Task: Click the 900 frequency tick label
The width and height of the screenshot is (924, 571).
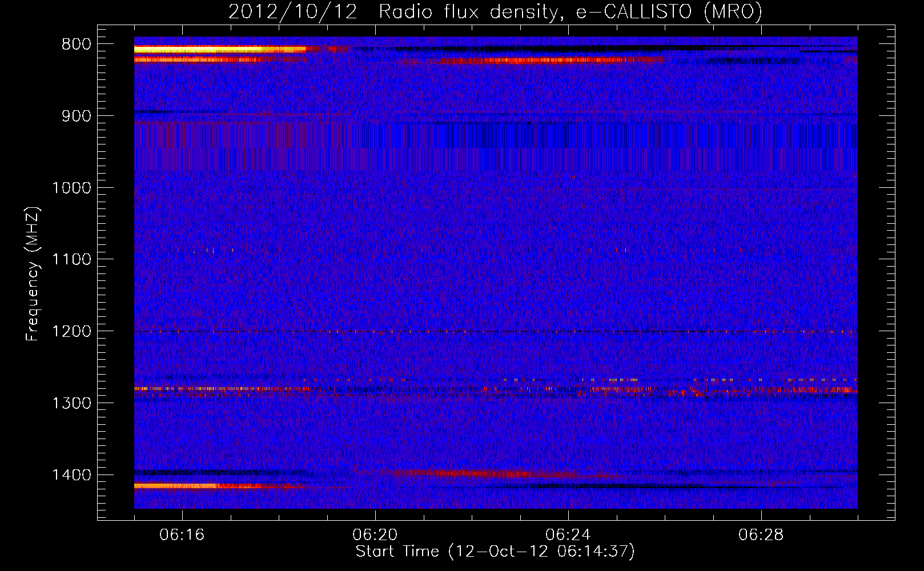Action: [77, 116]
